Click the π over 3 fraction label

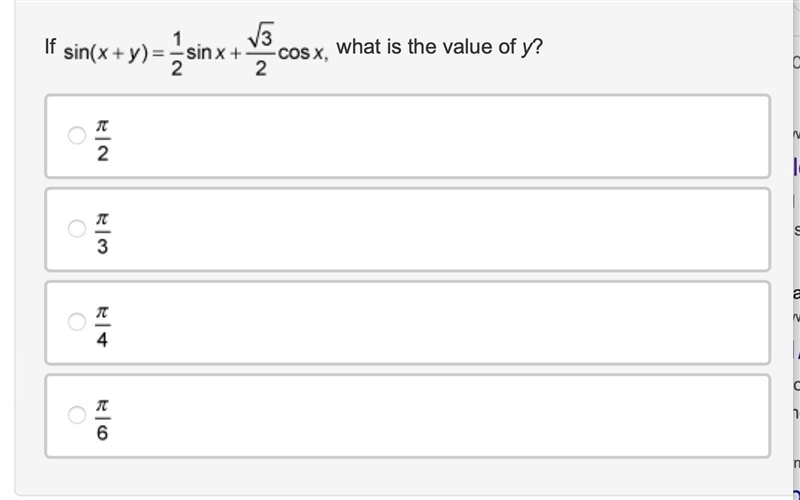(x=103, y=234)
